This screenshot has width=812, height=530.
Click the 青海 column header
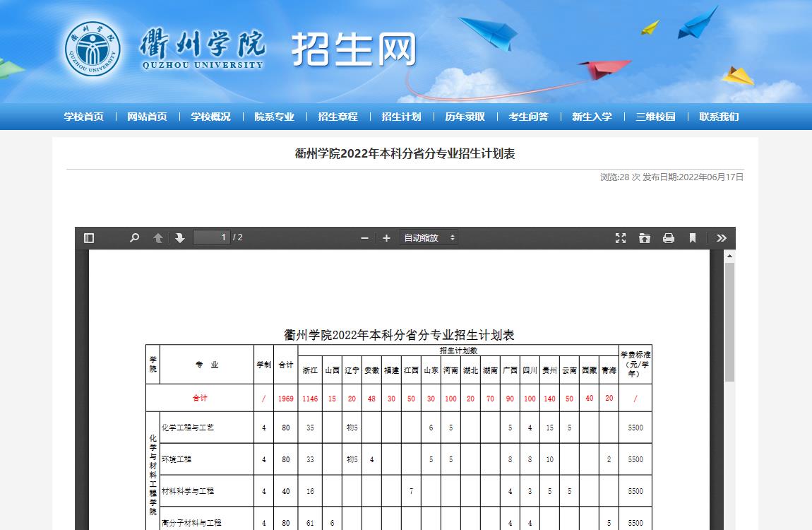point(609,370)
